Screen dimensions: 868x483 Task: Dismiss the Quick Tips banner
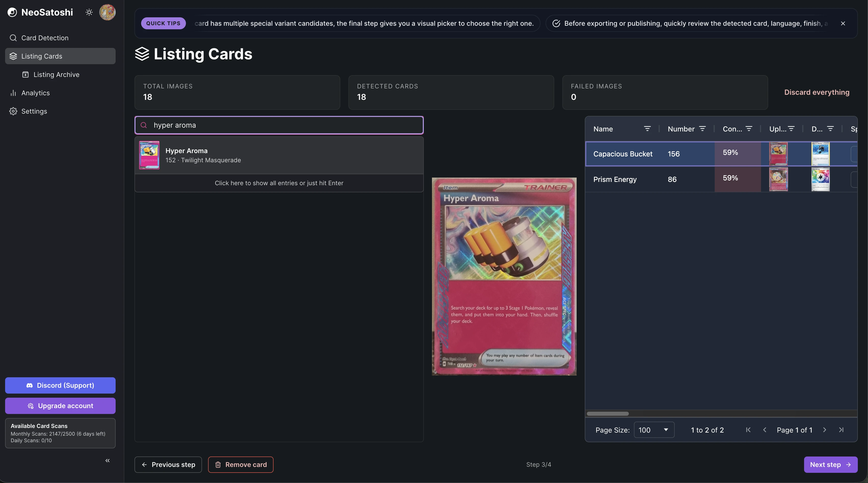click(x=843, y=24)
